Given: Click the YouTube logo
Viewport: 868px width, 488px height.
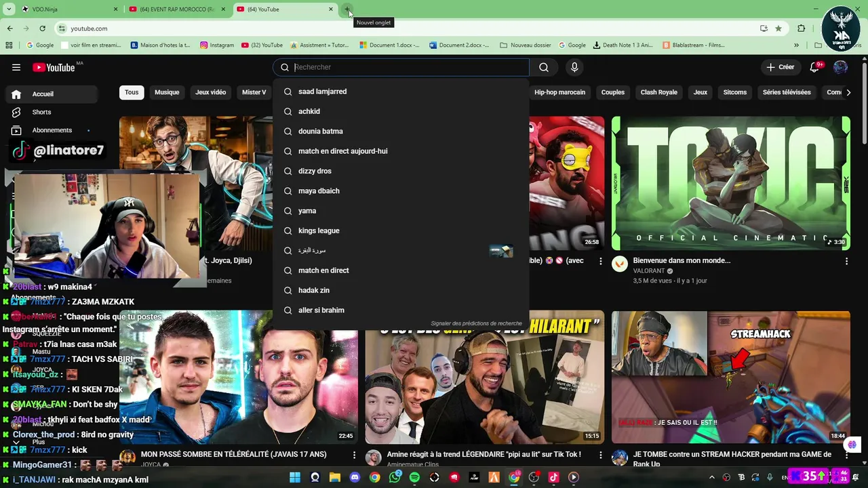Looking at the screenshot, I should (x=54, y=67).
